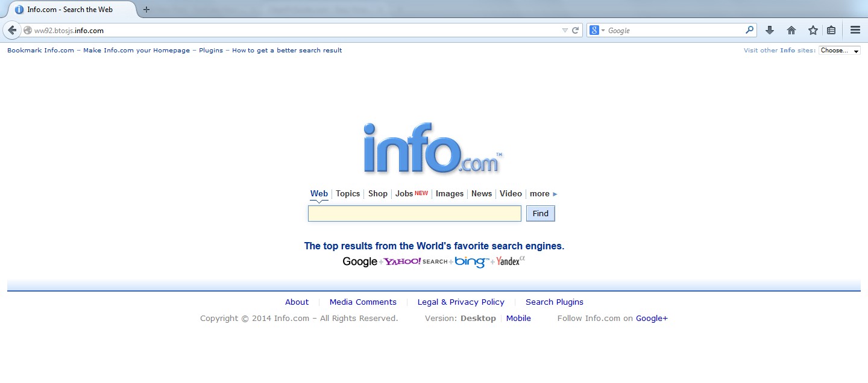
Task: Select the Web search tab
Action: click(x=319, y=194)
